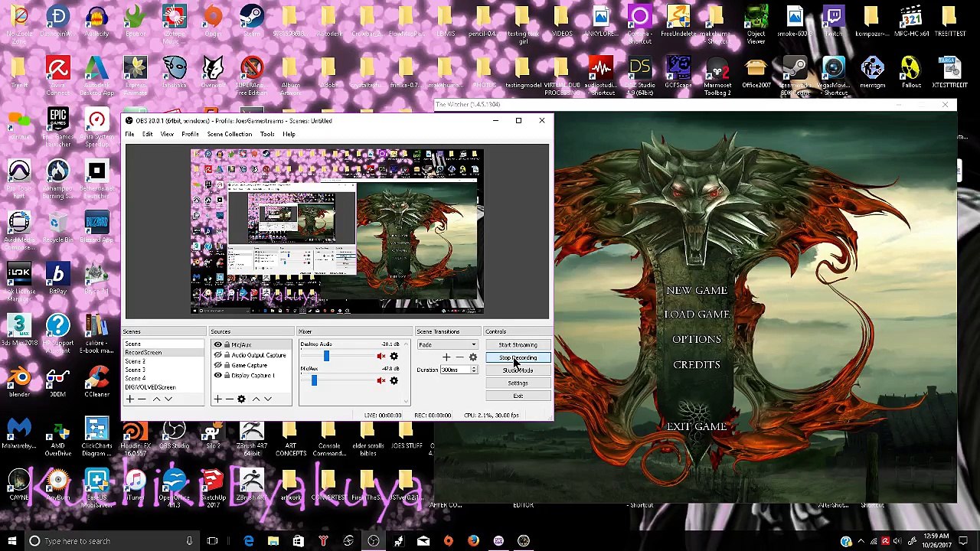Viewport: 980px width, 551px height.
Task: Add a new source with plus icon
Action: coord(217,399)
